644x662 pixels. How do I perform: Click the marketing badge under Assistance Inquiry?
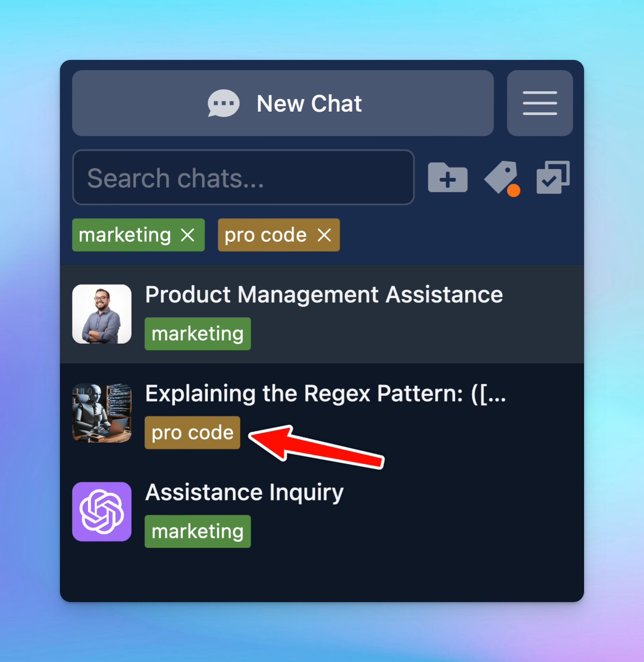(197, 532)
